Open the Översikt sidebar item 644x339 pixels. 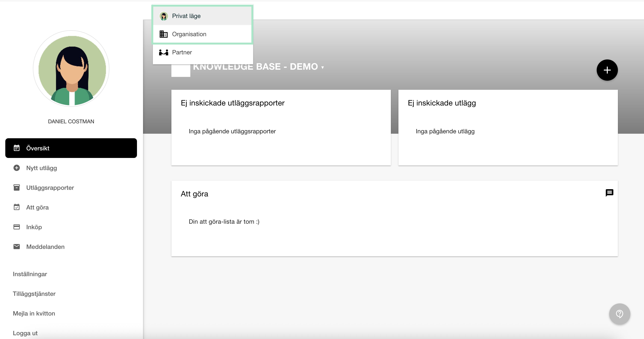tap(71, 148)
